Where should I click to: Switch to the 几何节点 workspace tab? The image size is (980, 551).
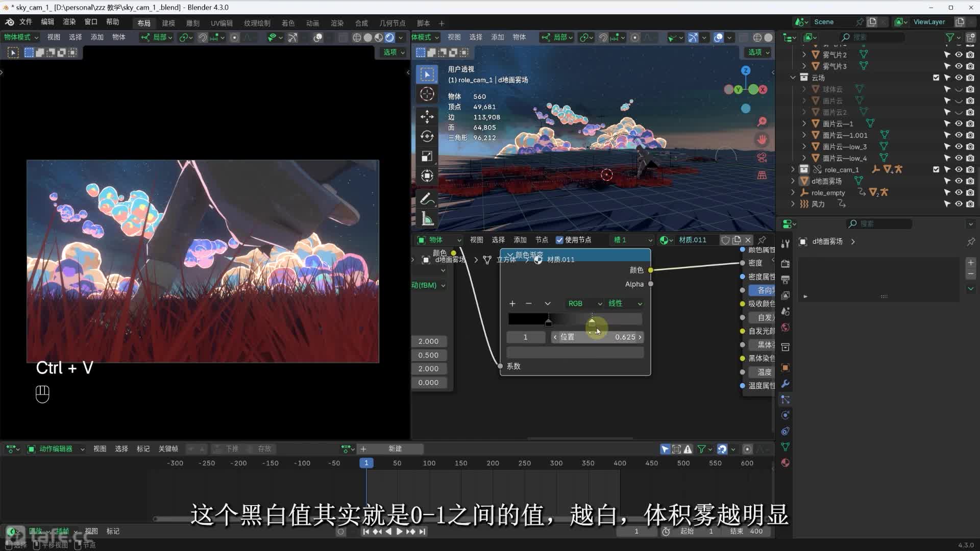tap(392, 23)
